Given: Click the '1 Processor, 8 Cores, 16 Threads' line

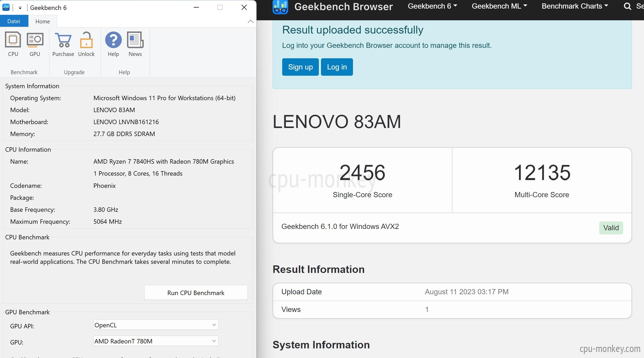Looking at the screenshot, I should coord(138,173).
